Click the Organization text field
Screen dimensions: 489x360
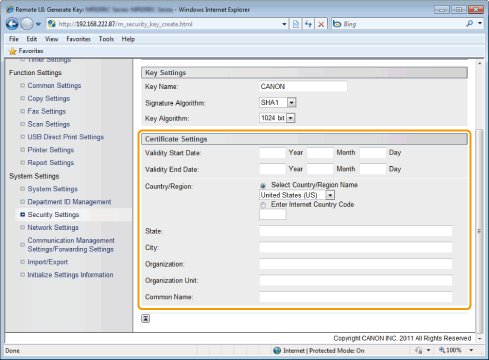(x=356, y=264)
